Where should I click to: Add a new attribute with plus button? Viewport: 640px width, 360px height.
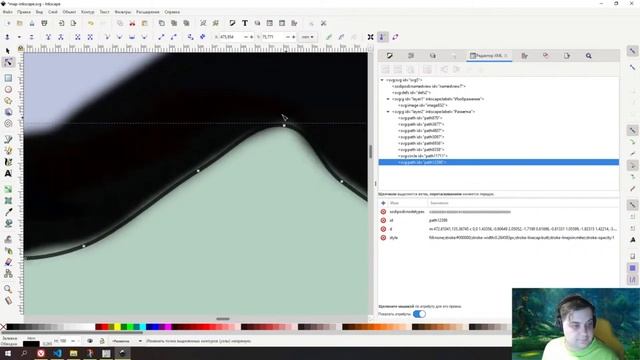(383, 203)
